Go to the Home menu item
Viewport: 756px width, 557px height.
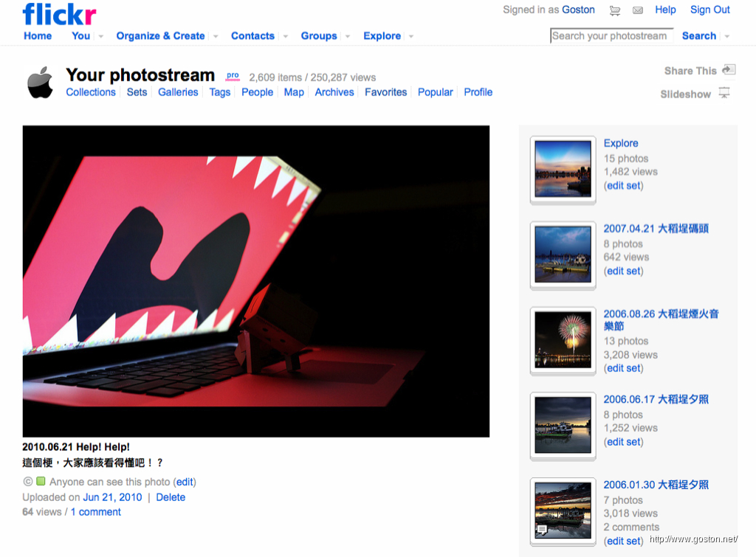pyautogui.click(x=38, y=35)
